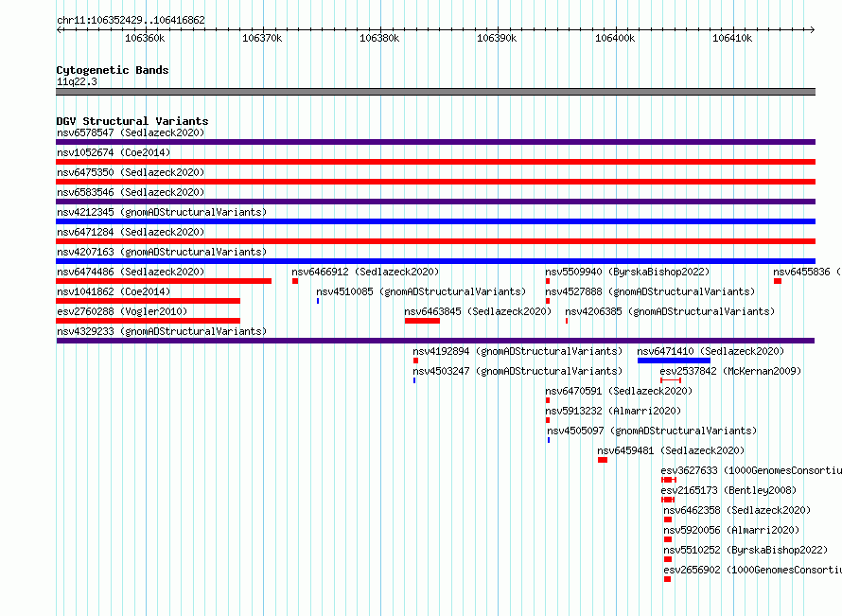Click the DGV Structural Variants track title

(x=132, y=121)
